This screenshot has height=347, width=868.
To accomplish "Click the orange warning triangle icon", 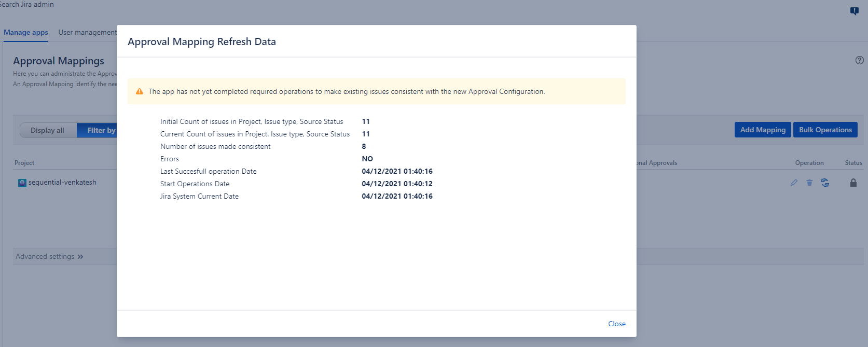I will [140, 91].
